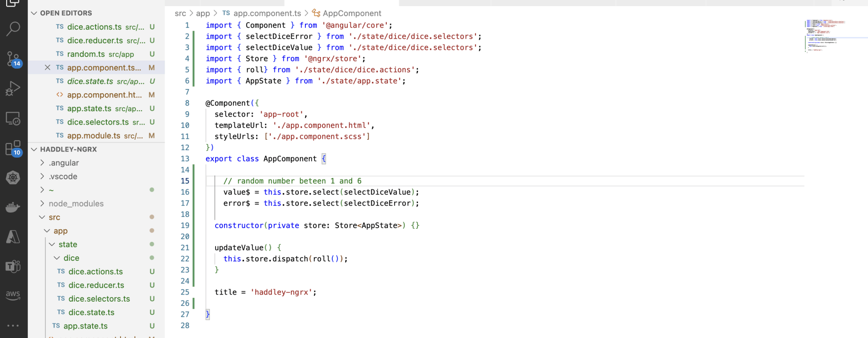The height and width of the screenshot is (338, 868).
Task: Click line number 19 in gutter
Action: click(184, 225)
